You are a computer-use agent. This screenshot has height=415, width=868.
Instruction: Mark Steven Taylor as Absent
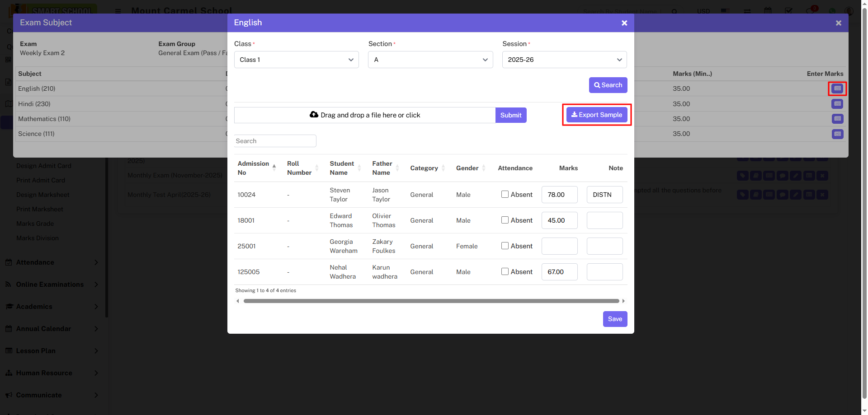(505, 195)
